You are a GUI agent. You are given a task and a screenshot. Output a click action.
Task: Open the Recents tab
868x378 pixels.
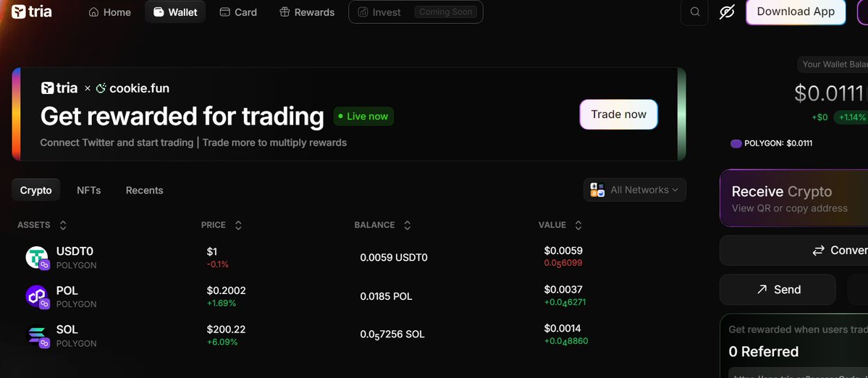click(144, 190)
